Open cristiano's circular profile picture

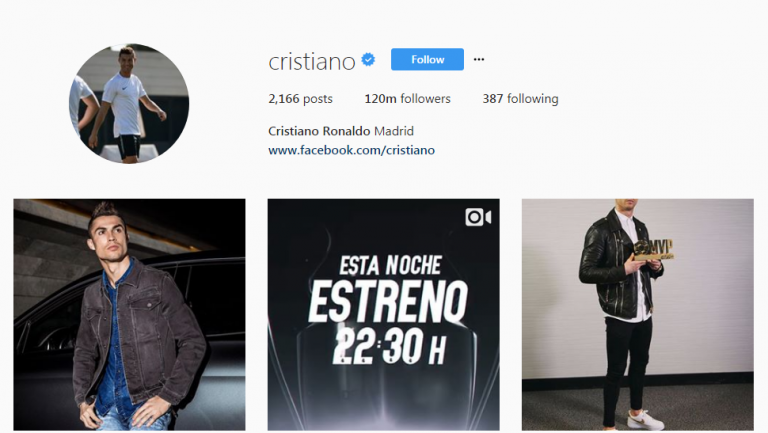(129, 103)
